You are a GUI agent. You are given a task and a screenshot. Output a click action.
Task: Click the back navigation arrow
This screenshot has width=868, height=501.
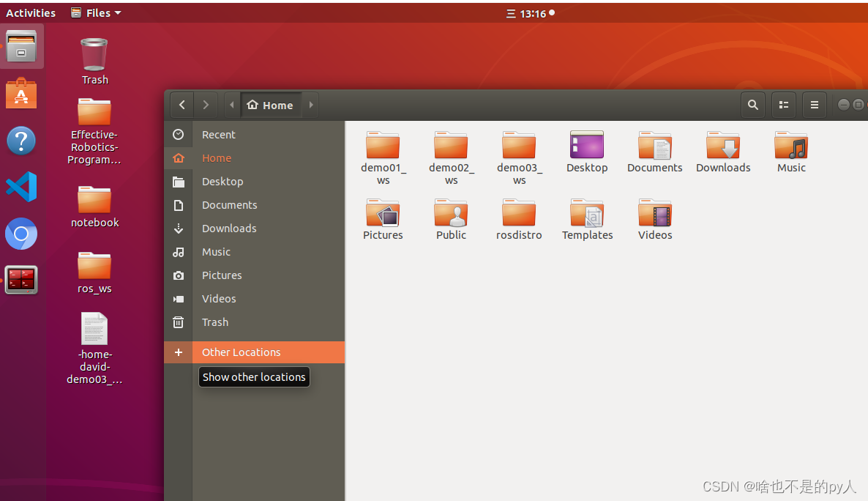click(182, 105)
